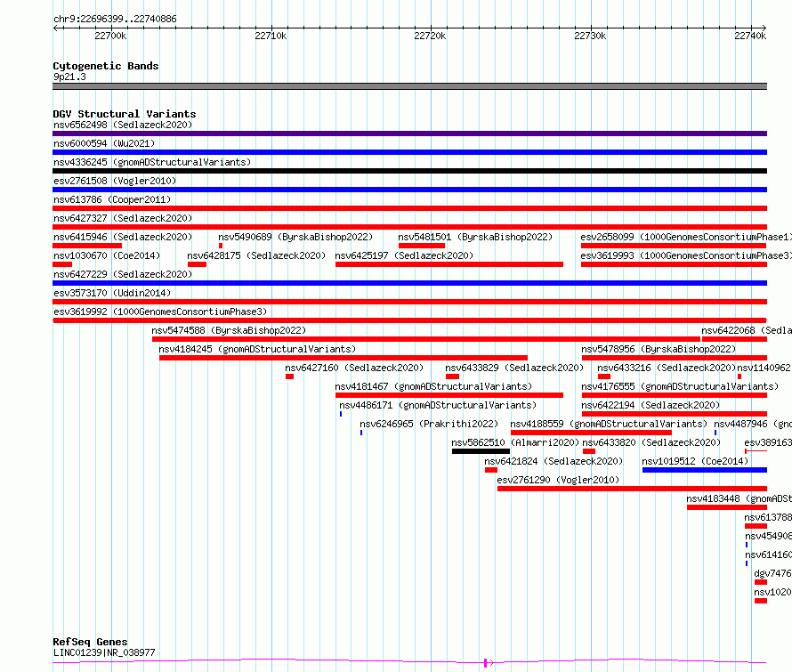Click the small red nsv5490689 variant marker
The image size is (792, 672).
pos(221,246)
